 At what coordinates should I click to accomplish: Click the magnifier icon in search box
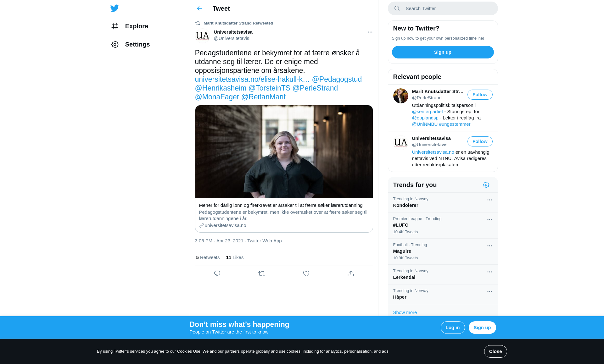tap(397, 8)
